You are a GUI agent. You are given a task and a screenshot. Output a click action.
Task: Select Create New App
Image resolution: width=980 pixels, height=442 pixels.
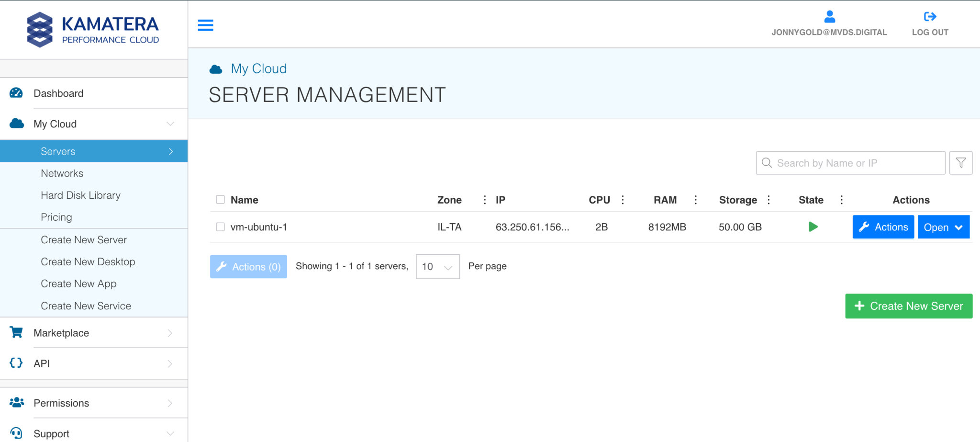[78, 284]
